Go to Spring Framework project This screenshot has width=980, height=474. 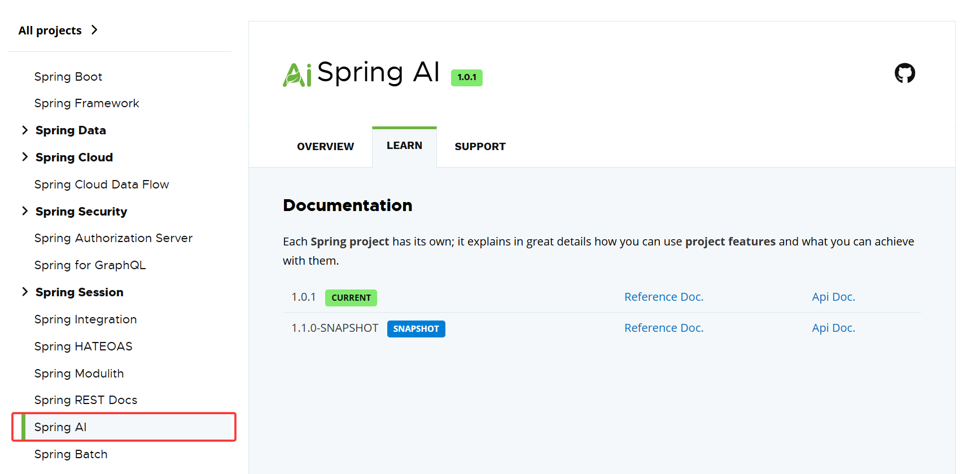point(87,103)
